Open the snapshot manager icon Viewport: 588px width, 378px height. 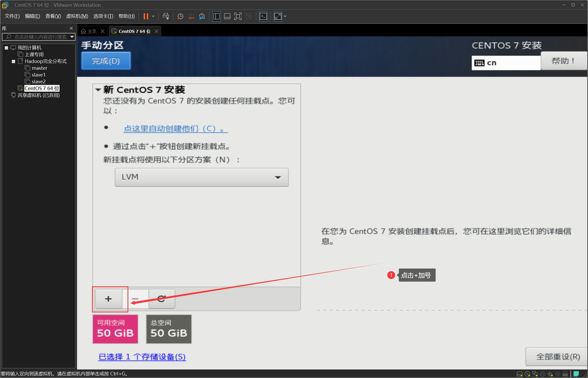tap(202, 16)
